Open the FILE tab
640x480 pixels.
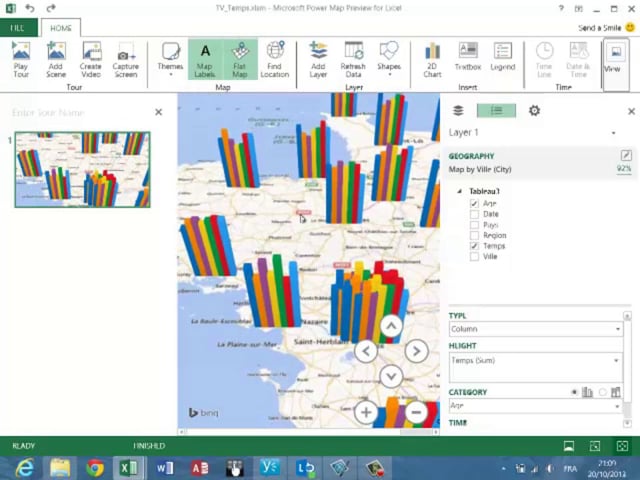tap(18, 28)
